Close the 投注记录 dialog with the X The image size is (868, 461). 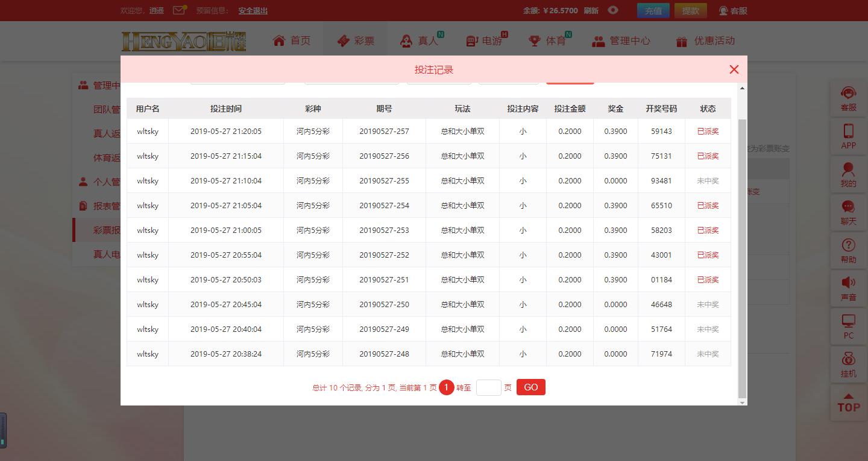(x=734, y=69)
